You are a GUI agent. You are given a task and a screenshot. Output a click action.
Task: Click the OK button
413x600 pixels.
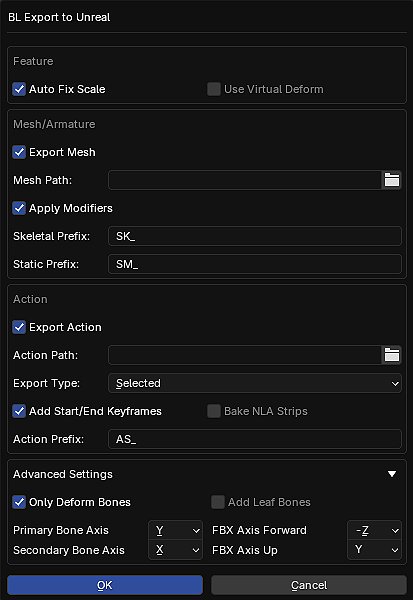(105, 585)
